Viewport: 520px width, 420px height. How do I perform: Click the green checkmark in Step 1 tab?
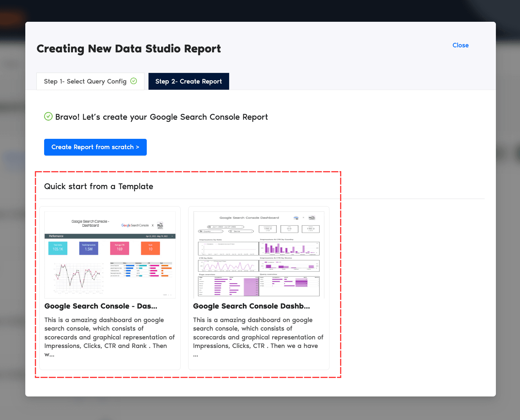pos(134,81)
